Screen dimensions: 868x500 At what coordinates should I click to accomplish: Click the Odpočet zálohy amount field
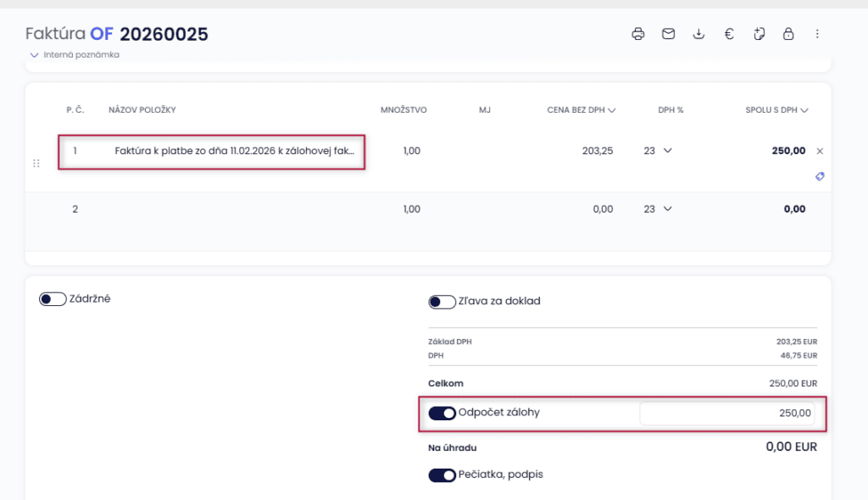click(726, 414)
